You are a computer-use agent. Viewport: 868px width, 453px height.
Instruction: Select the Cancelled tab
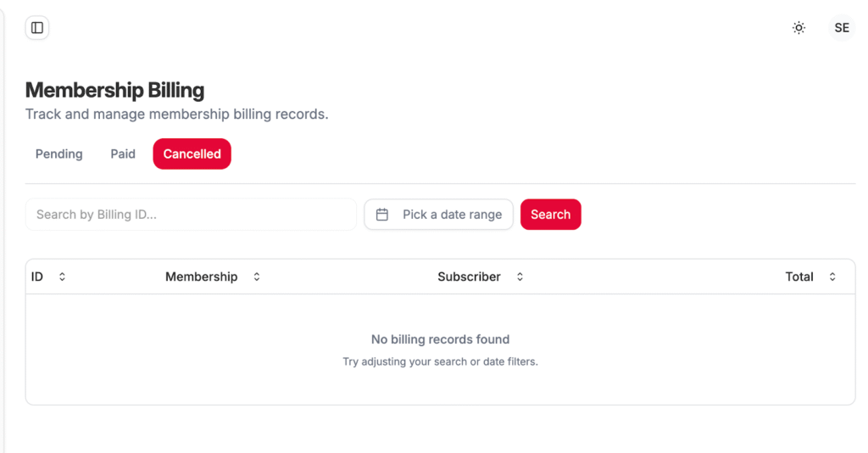[x=192, y=154]
